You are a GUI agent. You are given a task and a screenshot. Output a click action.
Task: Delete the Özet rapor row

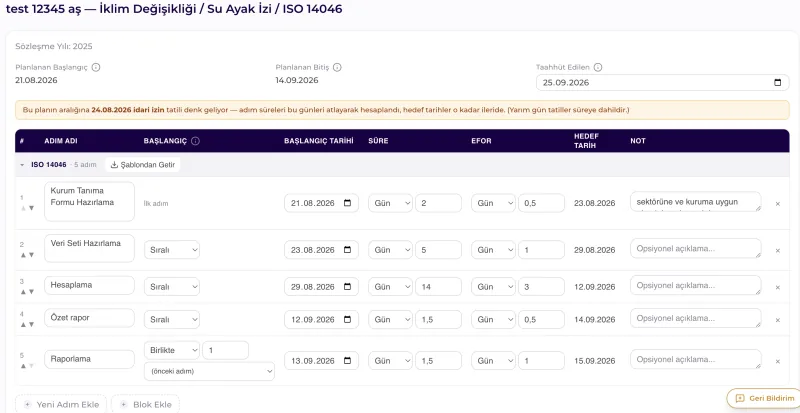click(778, 320)
